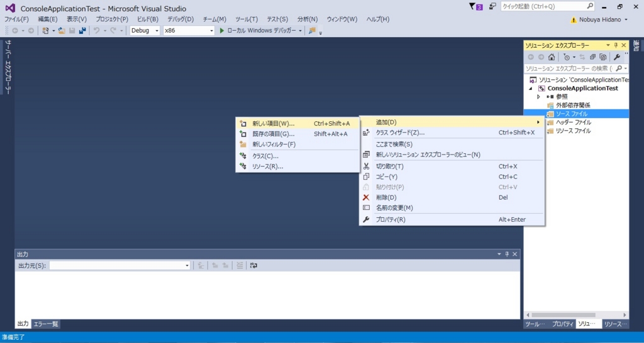Expand the 参照 references tree node

click(538, 97)
